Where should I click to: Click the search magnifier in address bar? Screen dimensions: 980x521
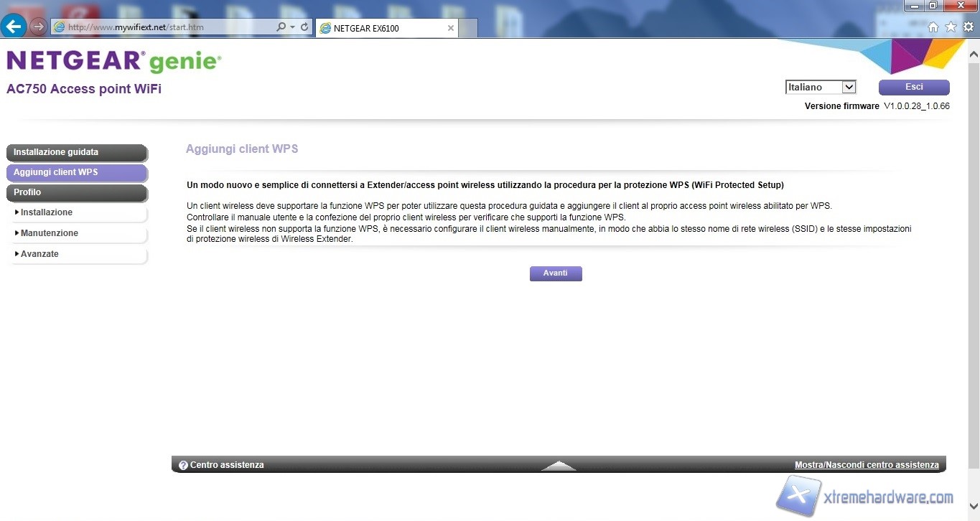pyautogui.click(x=281, y=27)
